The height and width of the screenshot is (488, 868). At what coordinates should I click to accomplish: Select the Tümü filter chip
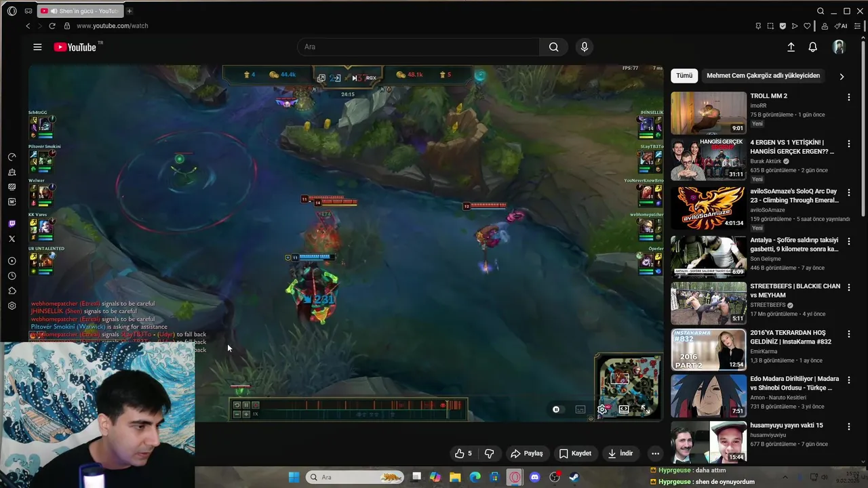684,76
